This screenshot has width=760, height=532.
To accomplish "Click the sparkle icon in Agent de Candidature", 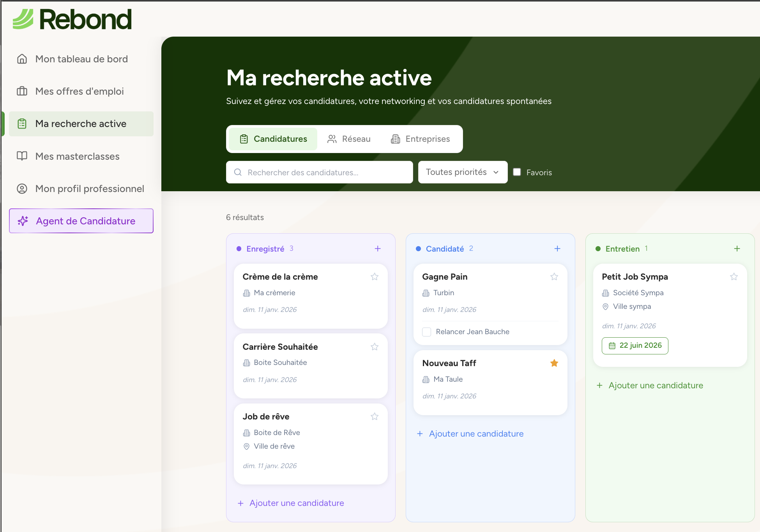I will tap(23, 221).
